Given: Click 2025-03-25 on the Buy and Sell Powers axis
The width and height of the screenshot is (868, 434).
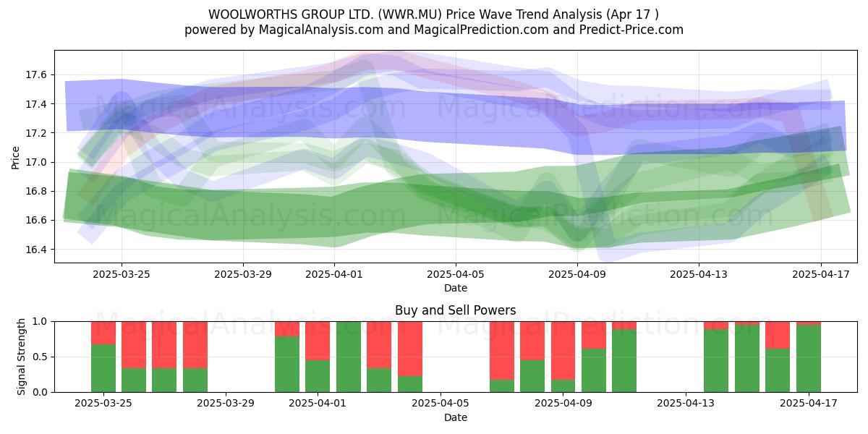Looking at the screenshot, I should [103, 403].
